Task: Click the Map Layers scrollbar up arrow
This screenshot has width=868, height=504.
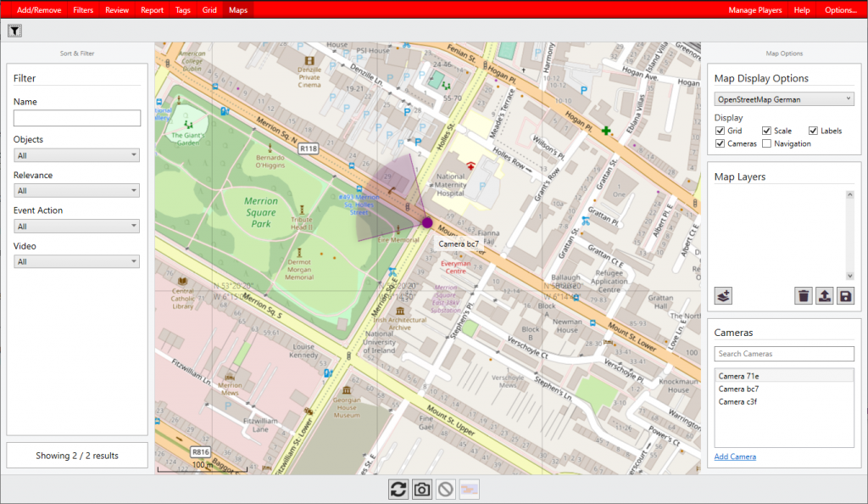Action: click(x=849, y=195)
